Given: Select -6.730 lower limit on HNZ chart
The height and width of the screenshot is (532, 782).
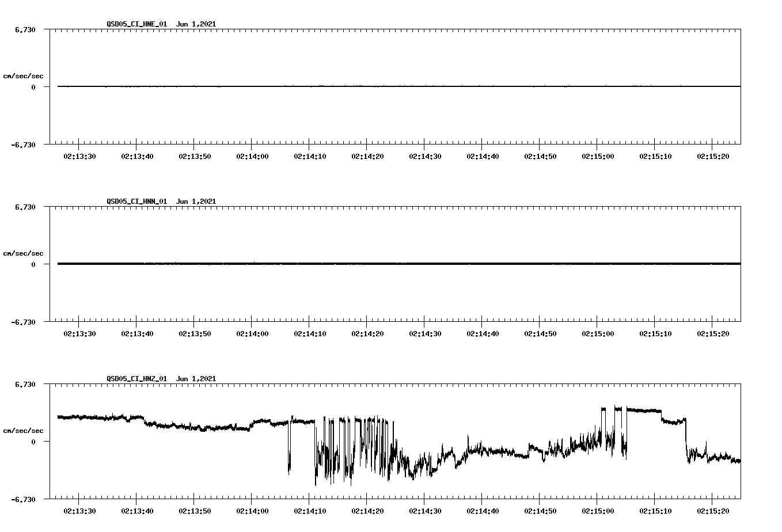Looking at the screenshot, I should point(24,499).
